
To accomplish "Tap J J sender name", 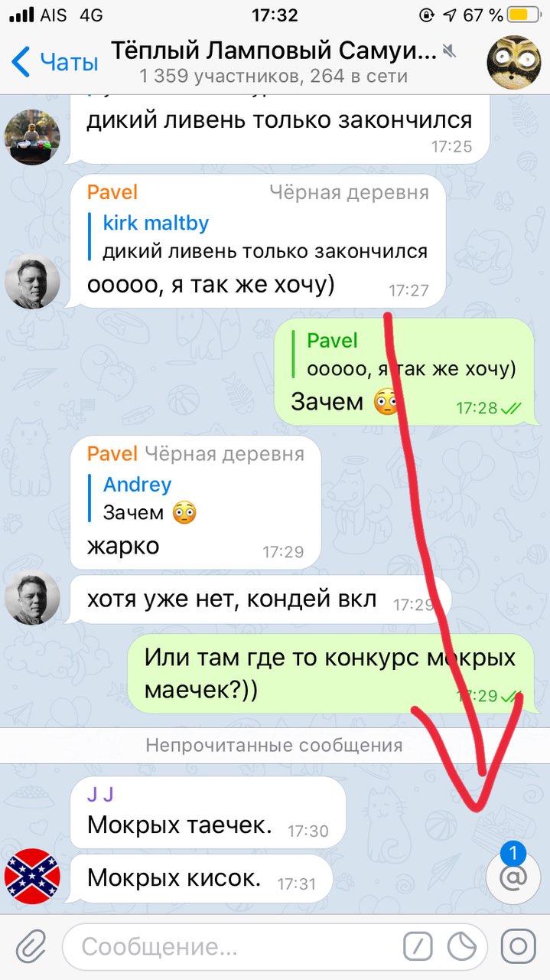I will coord(100,794).
